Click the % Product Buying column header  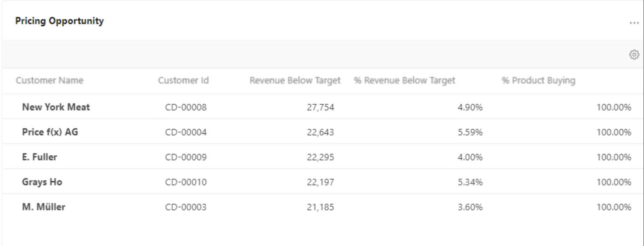pos(538,81)
